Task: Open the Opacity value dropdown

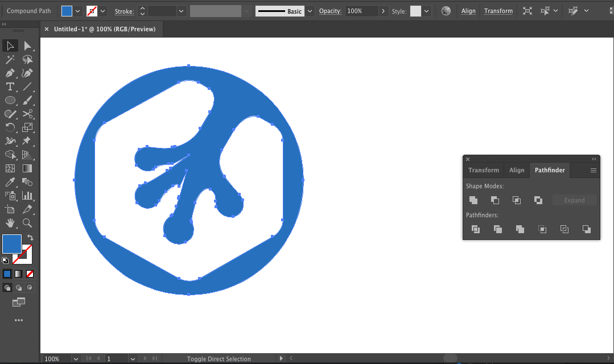Action: [383, 10]
